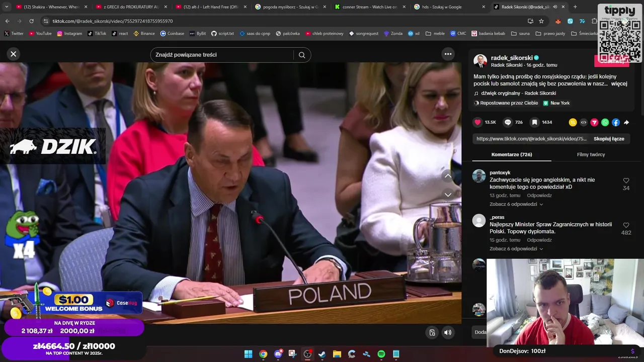This screenshot has width=644, height=362.
Task: Open the Binance bookmark
Action: [x=144, y=34]
